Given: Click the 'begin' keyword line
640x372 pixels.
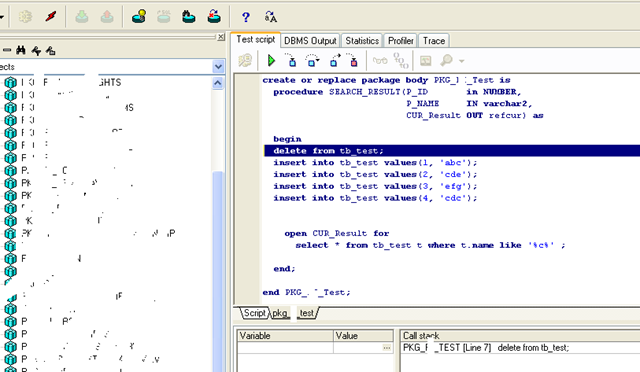Looking at the screenshot, I should tap(287, 139).
